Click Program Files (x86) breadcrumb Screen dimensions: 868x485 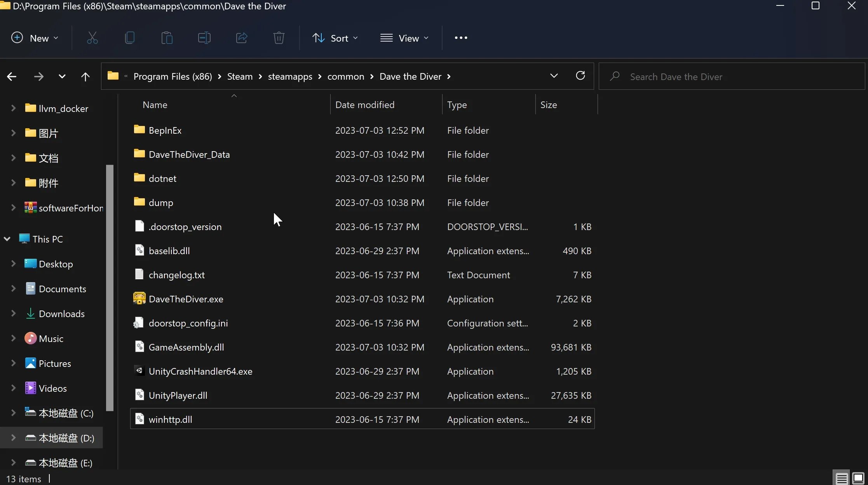173,77
